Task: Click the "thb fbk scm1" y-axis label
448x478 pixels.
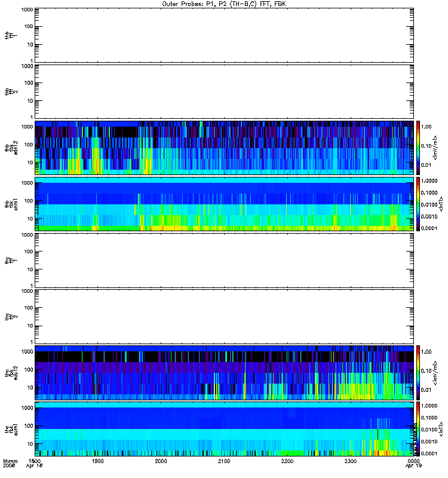Action: point(11,204)
